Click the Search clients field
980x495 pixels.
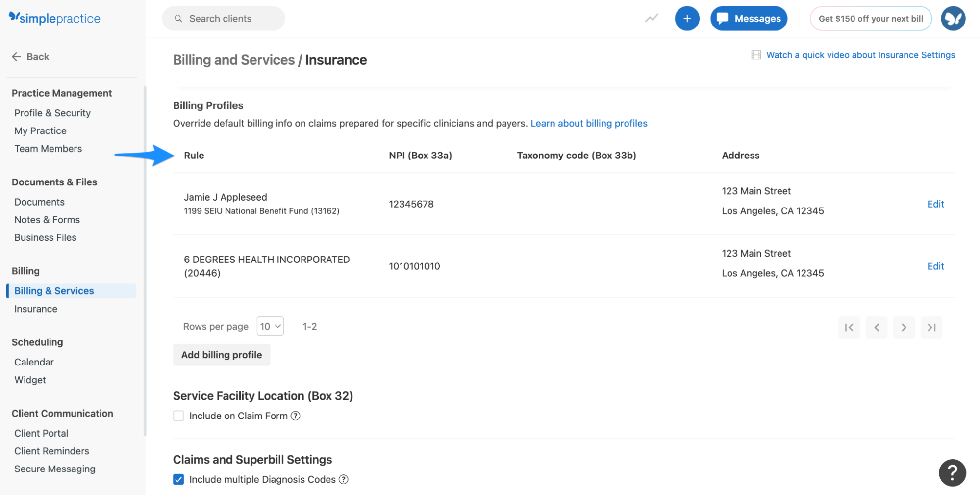223,18
